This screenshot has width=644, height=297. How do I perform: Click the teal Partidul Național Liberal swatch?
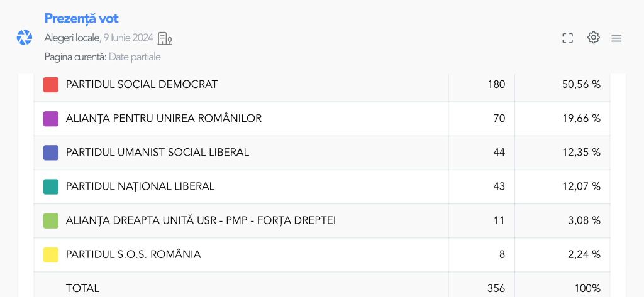(x=51, y=186)
